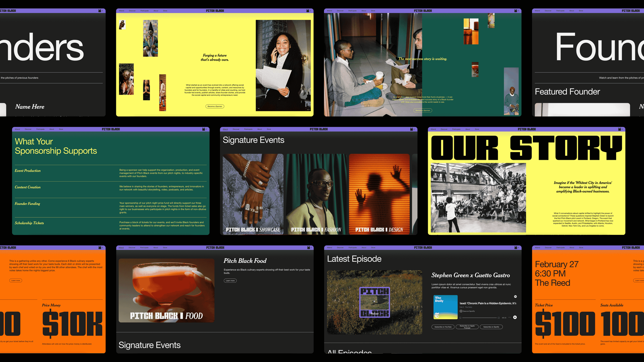Open Participate menu on the Sponsorship Supports page
This screenshot has height=362, width=644.
point(40,129)
